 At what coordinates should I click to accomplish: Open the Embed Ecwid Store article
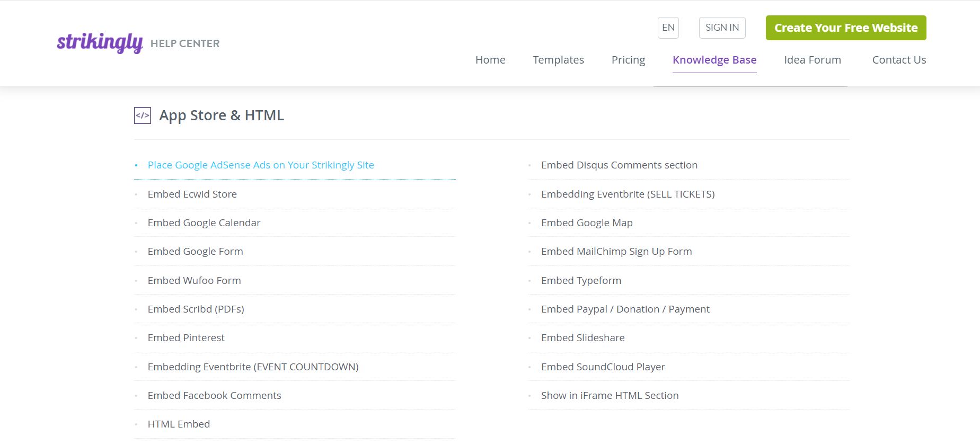(192, 194)
